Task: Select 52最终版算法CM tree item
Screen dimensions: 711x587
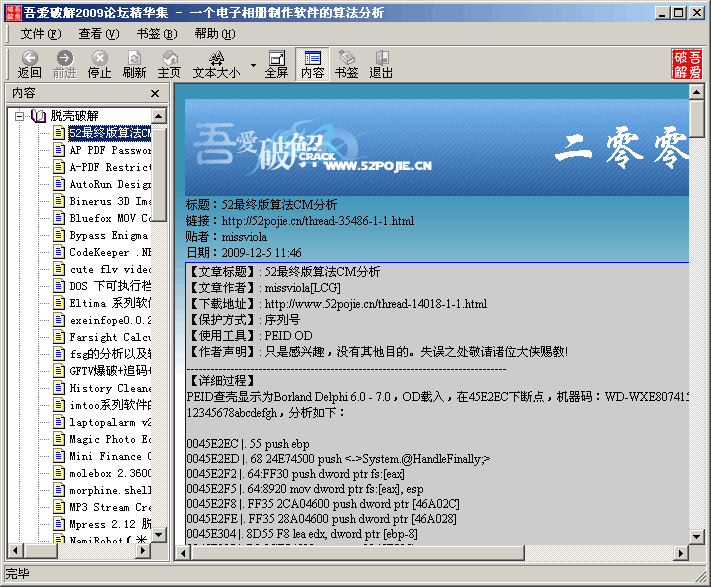Action: 109,133
